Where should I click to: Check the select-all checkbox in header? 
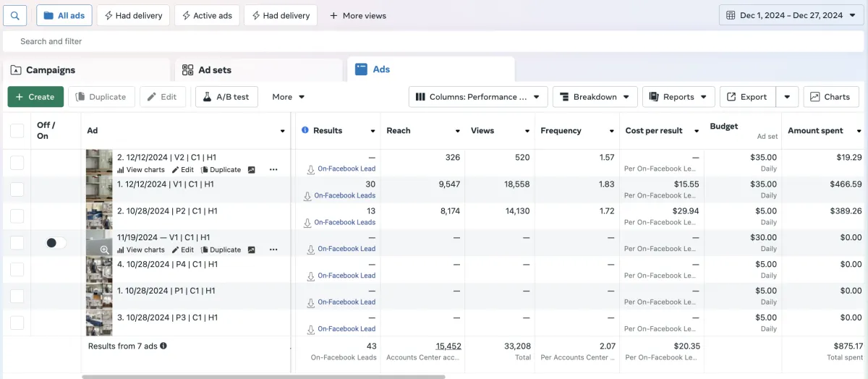[17, 131]
